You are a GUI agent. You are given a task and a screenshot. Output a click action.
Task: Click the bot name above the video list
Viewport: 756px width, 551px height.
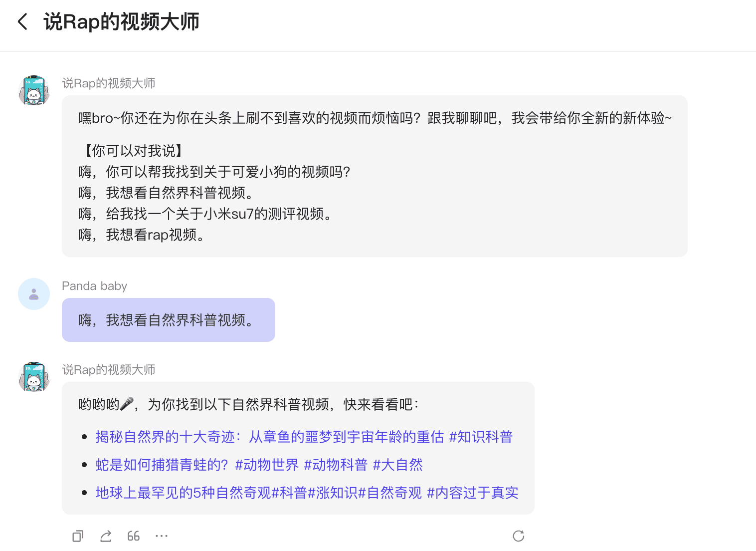click(109, 370)
